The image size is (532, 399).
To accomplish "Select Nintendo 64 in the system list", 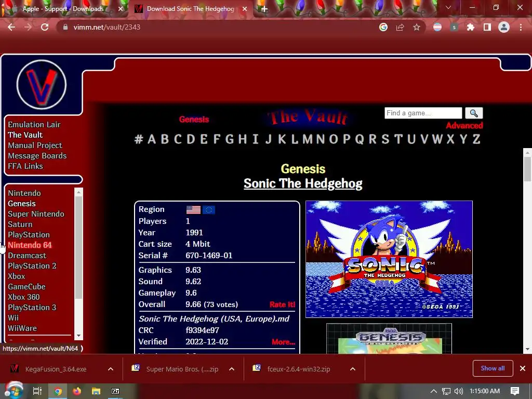I will pos(30,245).
